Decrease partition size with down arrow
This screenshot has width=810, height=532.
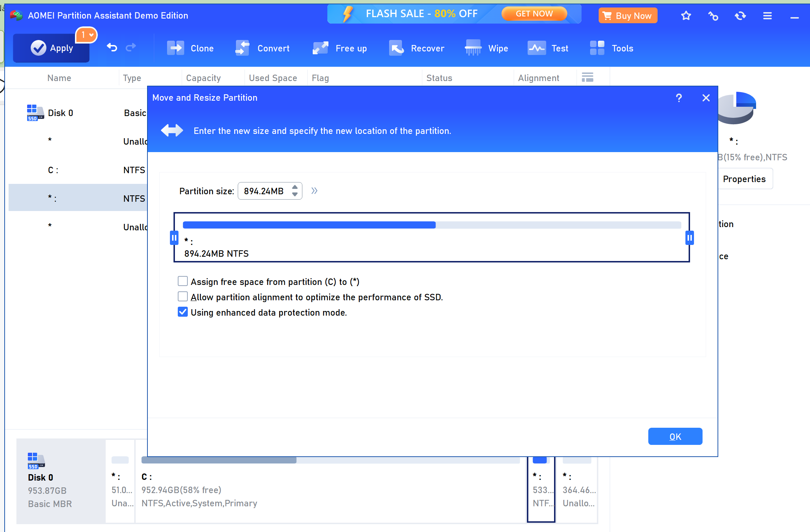295,195
